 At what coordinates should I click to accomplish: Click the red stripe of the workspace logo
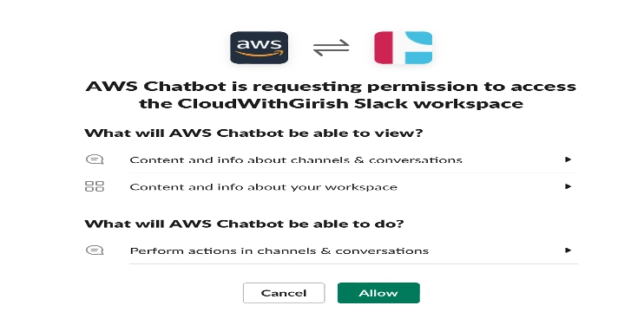(x=384, y=48)
